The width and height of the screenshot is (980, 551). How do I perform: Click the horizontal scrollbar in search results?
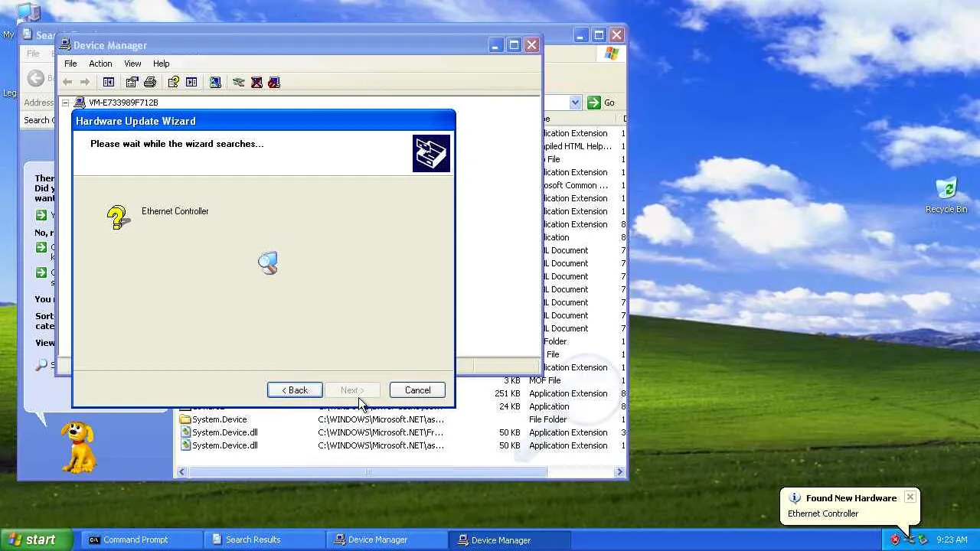click(367, 472)
